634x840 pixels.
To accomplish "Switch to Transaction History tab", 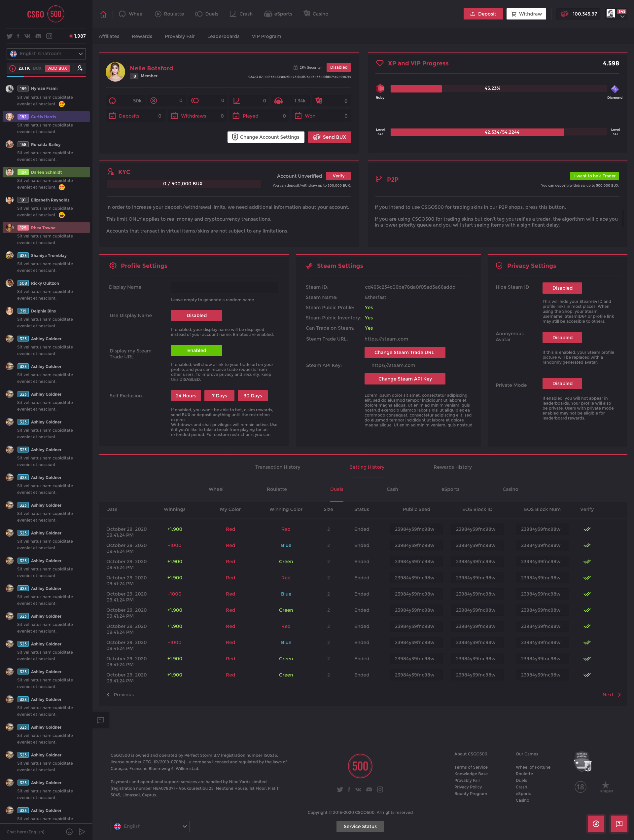I will [277, 467].
